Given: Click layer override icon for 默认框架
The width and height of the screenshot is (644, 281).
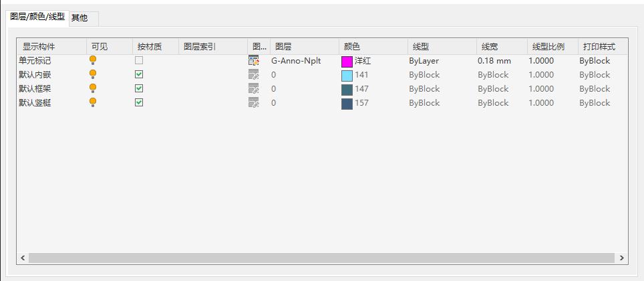Looking at the screenshot, I should [253, 88].
